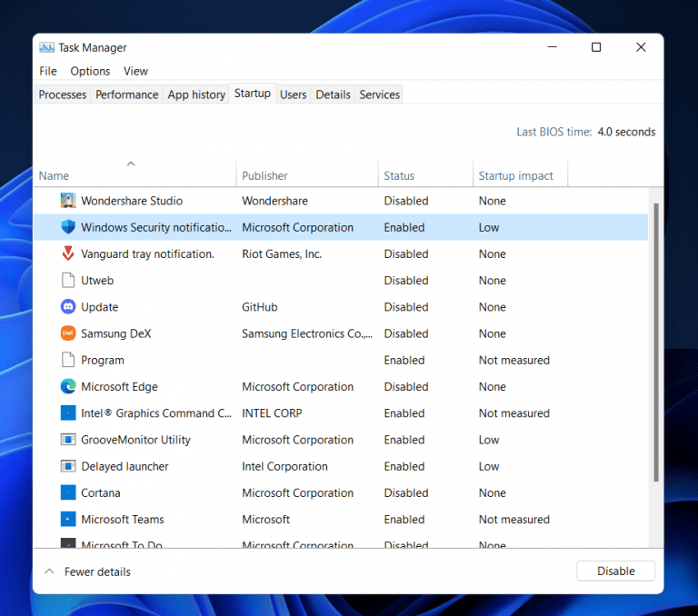
Task: Click the Task Manager title bar icon
Action: point(47,47)
